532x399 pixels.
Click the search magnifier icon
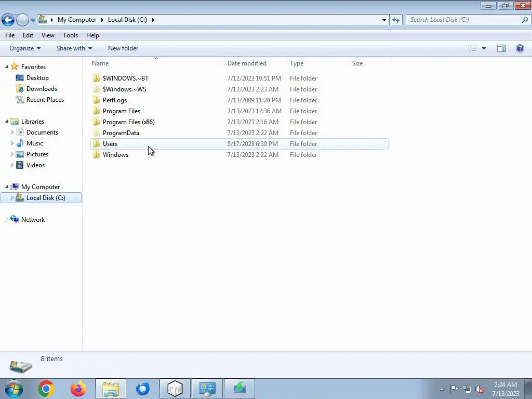pyautogui.click(x=525, y=20)
